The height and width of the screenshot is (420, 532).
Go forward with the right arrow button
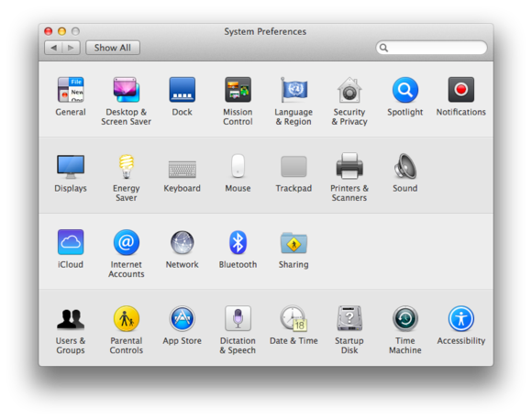(71, 48)
